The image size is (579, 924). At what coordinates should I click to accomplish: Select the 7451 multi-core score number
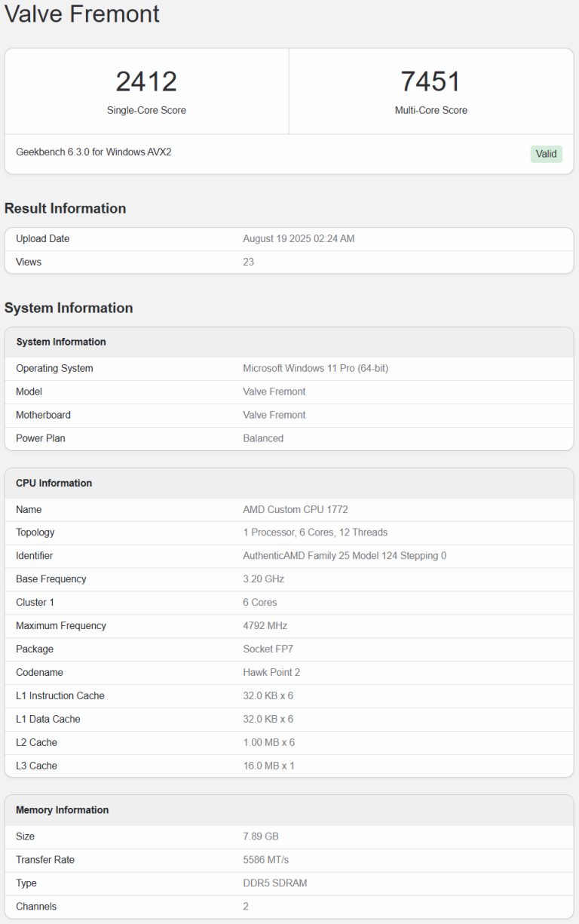point(430,81)
